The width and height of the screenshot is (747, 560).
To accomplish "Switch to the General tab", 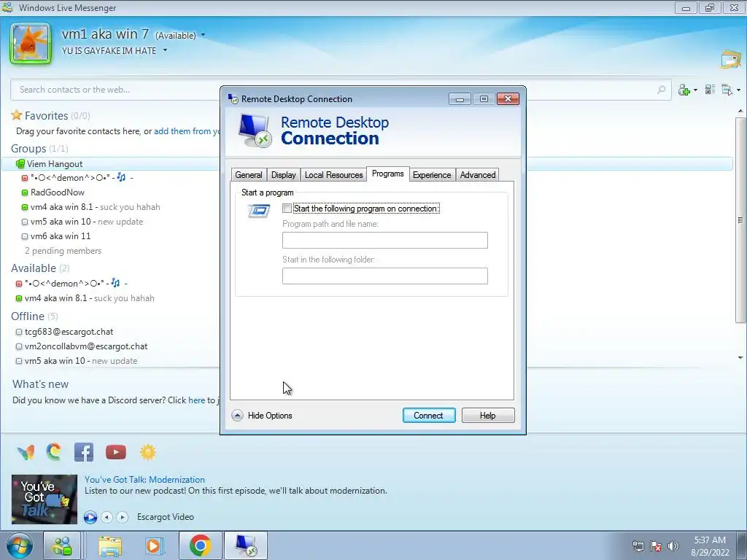I will click(249, 175).
